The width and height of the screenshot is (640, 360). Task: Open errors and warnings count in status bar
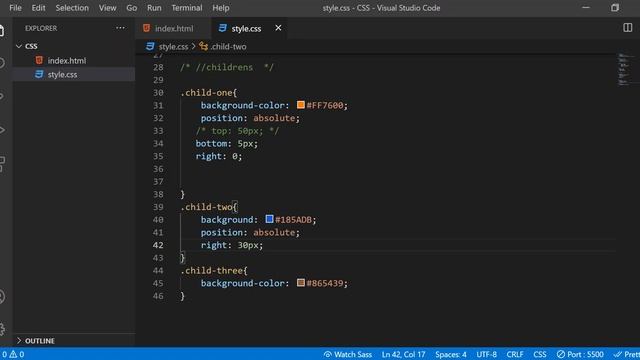[13, 354]
